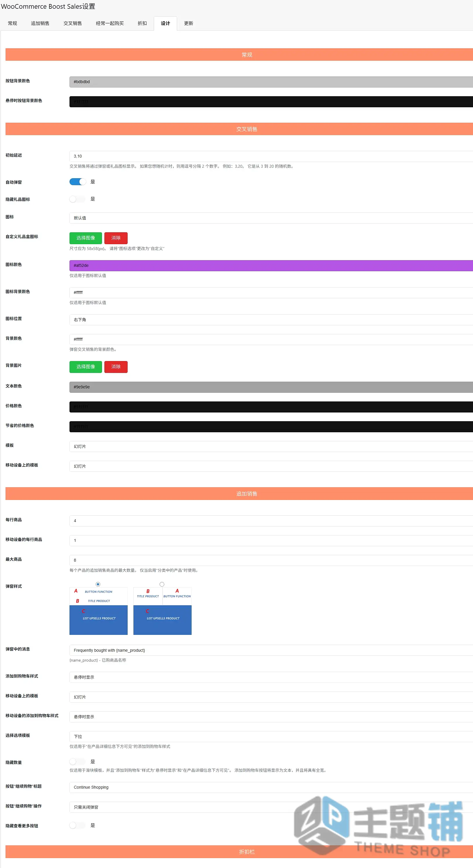Open 移动设备上的模板 dropdown in 追加销售 section
Image resolution: width=473 pixels, height=868 pixels.
(x=271, y=697)
